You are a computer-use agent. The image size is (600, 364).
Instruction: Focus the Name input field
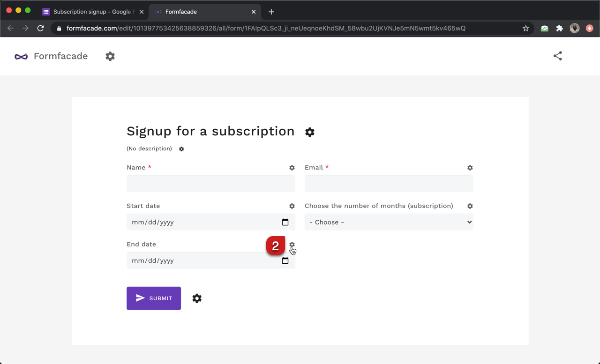point(211,184)
